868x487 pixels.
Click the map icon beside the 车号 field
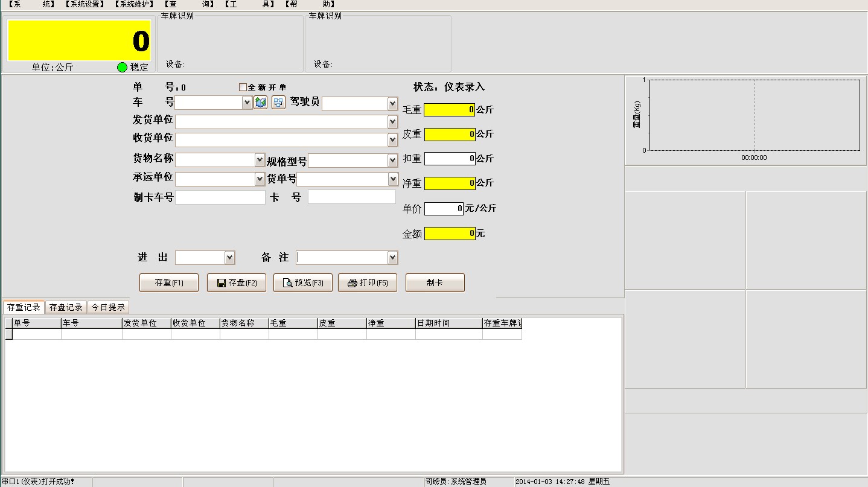click(260, 103)
